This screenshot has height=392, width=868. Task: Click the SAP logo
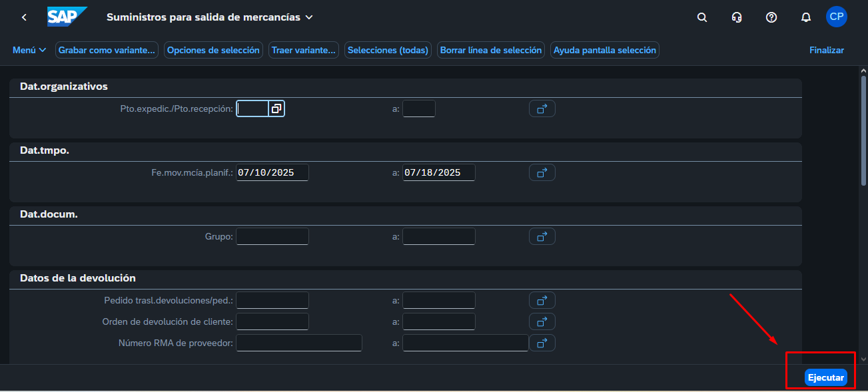pos(67,17)
